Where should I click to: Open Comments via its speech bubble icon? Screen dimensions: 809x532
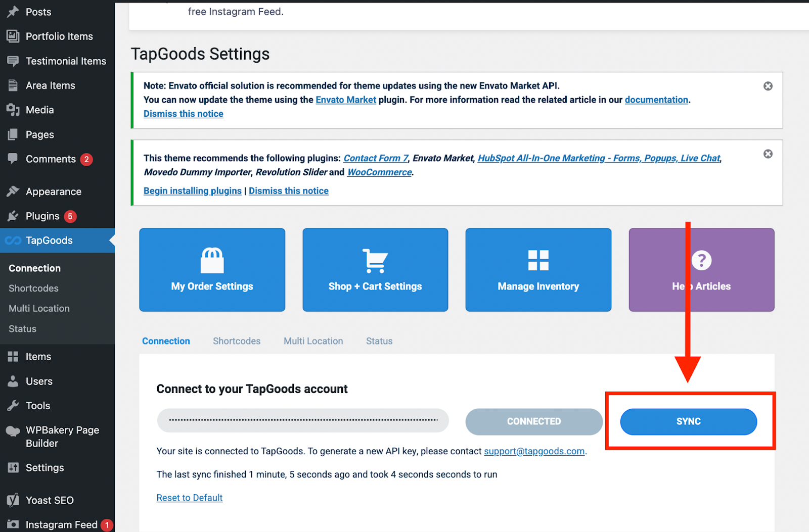coord(13,159)
